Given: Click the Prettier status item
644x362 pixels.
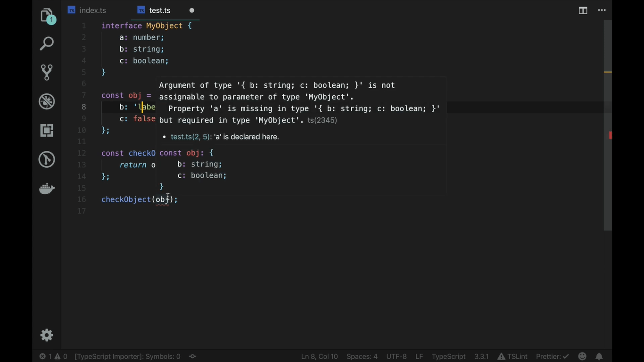Looking at the screenshot, I should [553, 356].
